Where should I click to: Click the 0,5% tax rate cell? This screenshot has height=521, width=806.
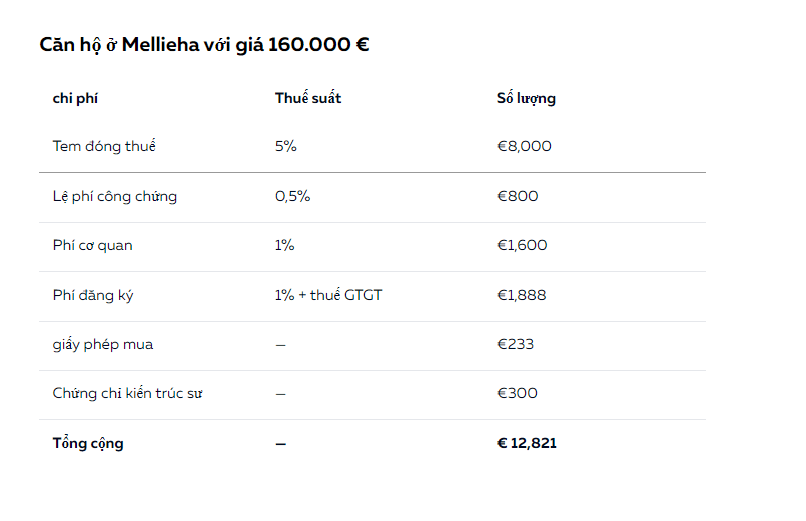click(x=292, y=197)
